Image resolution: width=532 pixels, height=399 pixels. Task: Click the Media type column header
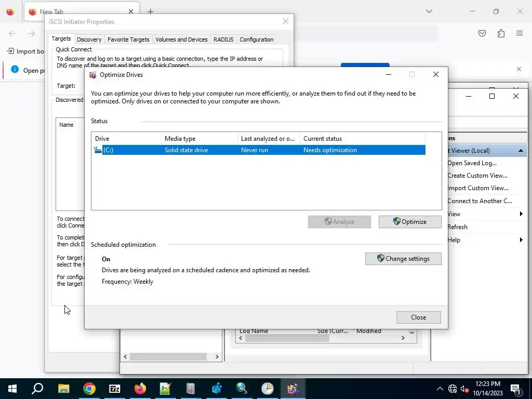[199, 139]
